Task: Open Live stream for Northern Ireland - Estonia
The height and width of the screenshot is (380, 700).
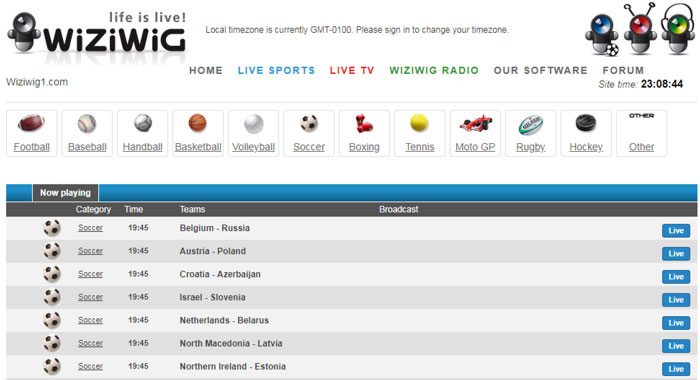Action: click(676, 369)
